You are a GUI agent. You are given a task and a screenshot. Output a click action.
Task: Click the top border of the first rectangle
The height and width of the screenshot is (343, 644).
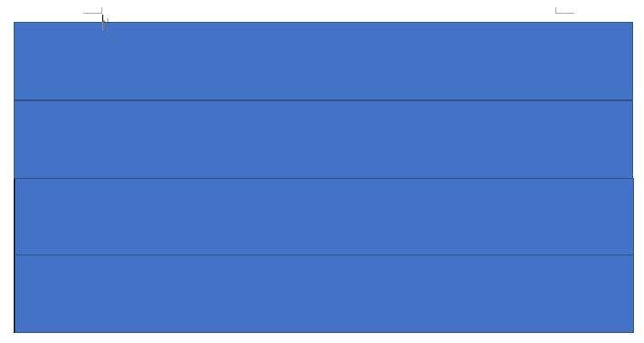(323, 22)
